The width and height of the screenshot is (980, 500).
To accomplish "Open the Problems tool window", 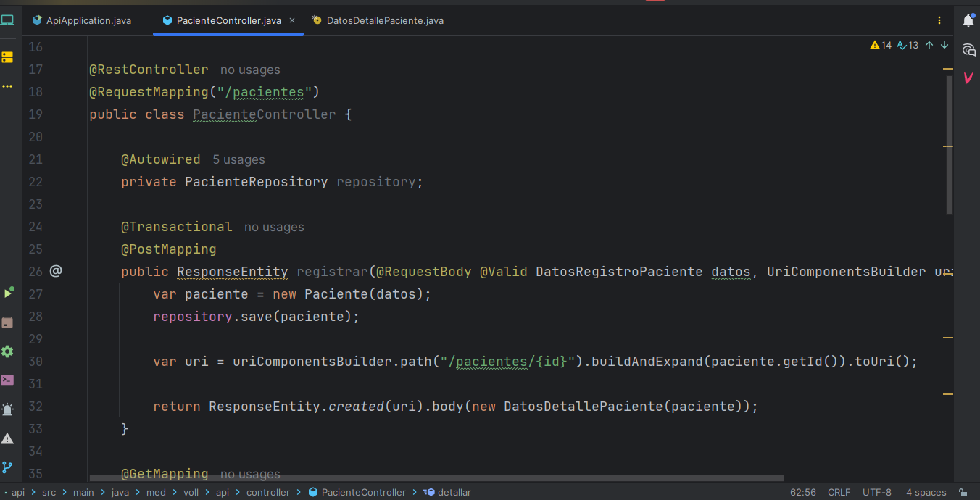I will click(7, 438).
